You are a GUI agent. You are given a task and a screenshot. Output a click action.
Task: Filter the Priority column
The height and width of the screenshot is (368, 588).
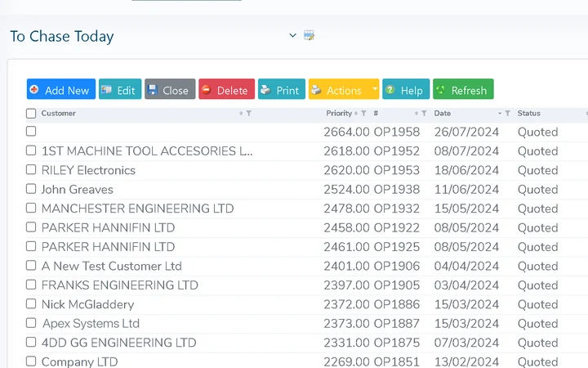coord(363,113)
